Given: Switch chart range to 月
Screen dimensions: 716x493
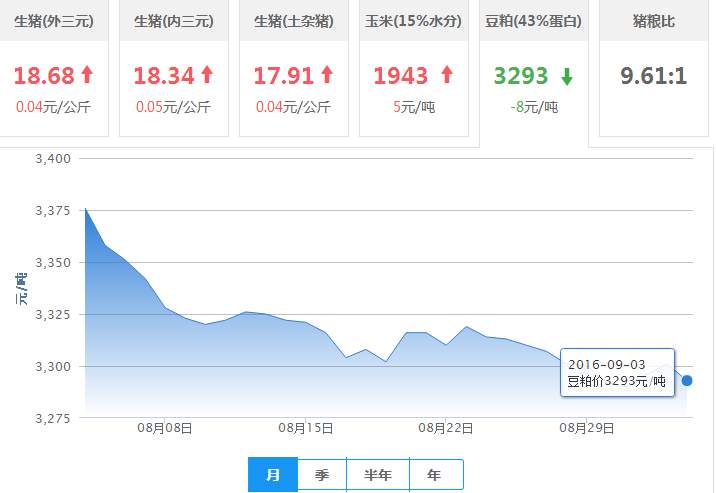Looking at the screenshot, I should tap(273, 475).
